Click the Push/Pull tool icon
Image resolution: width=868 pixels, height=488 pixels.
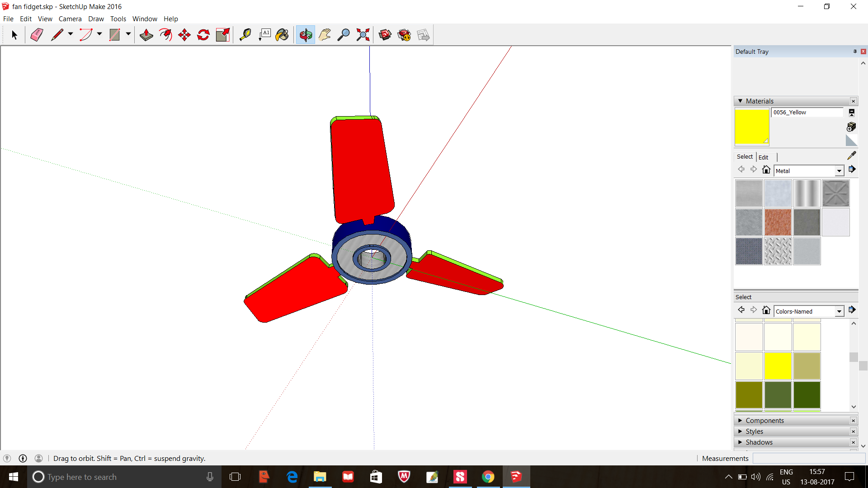click(x=146, y=34)
